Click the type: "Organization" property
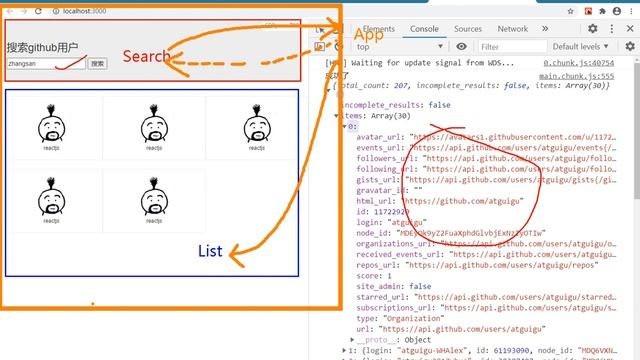 click(x=400, y=318)
